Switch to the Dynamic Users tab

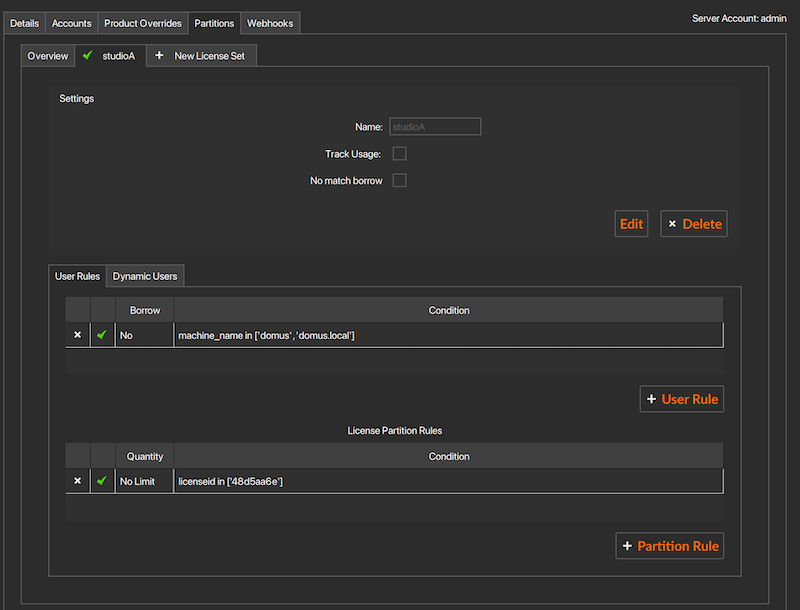[x=145, y=276]
